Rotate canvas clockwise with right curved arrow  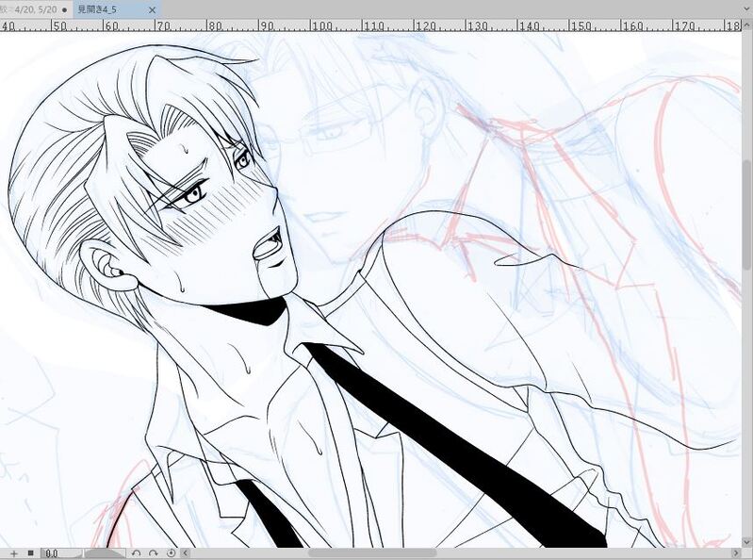point(154,553)
